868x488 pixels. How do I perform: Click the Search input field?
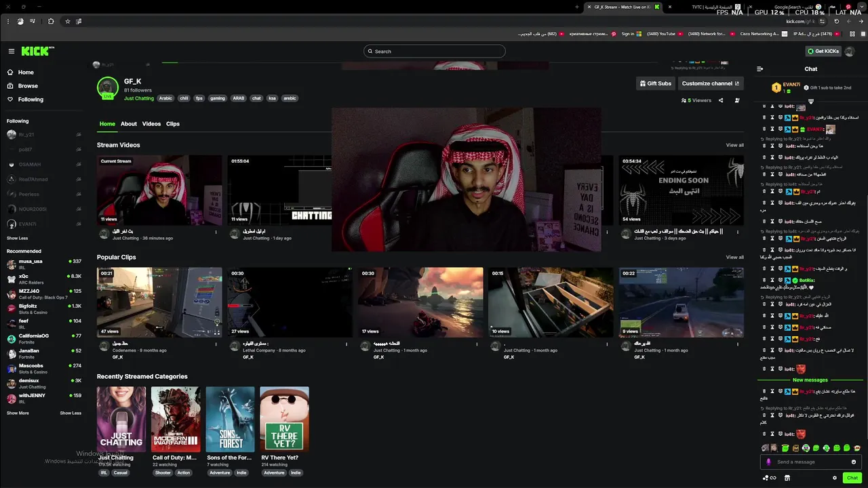(x=435, y=51)
